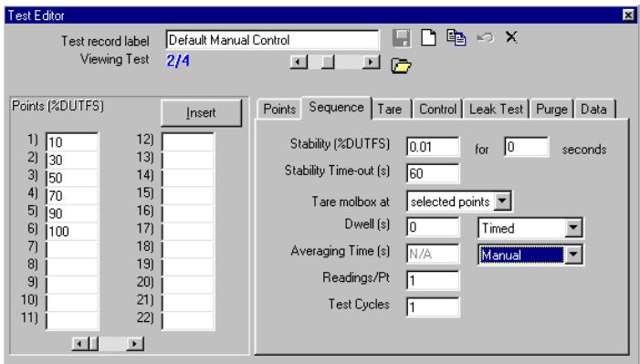Click the blue 2/4 test counter

coord(178,61)
